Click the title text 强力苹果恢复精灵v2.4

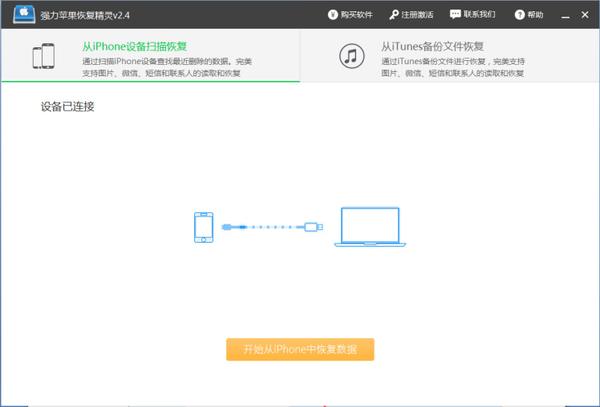(85, 16)
